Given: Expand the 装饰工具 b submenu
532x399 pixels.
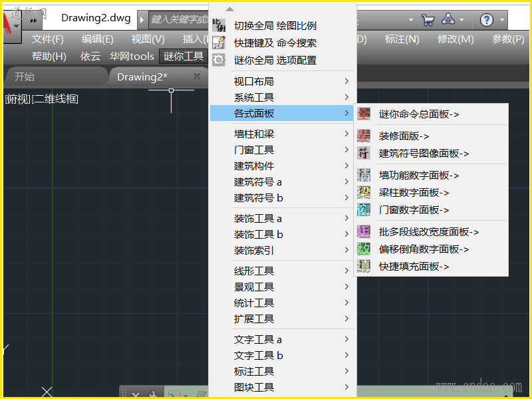Looking at the screenshot, I should (346, 234).
